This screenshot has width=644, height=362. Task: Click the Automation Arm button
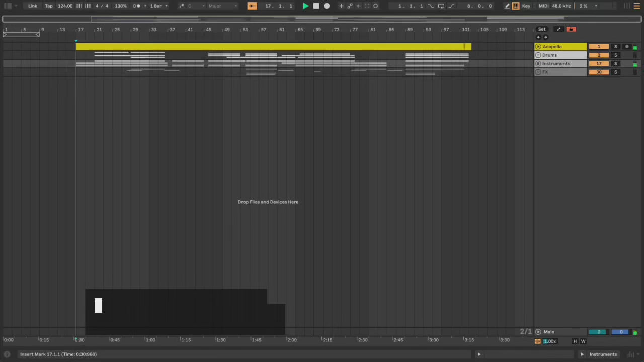point(350,6)
